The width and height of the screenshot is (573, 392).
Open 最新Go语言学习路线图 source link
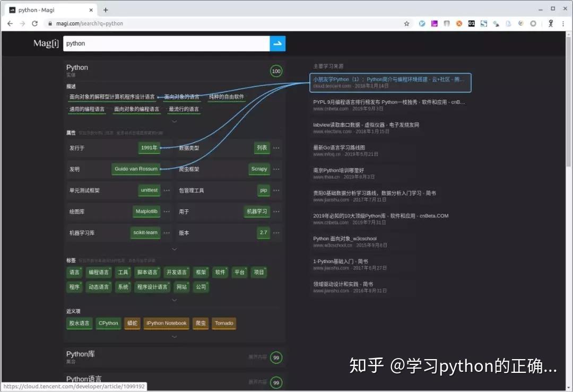338,147
